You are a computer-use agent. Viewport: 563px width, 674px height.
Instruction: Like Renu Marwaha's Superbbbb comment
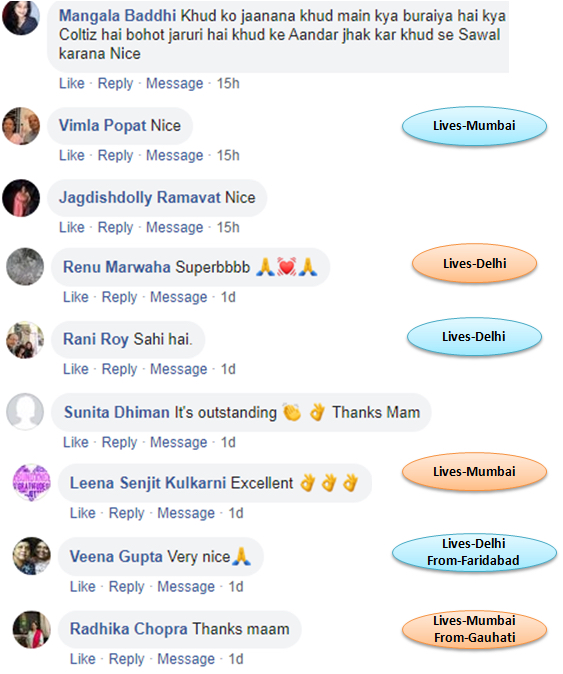76,297
